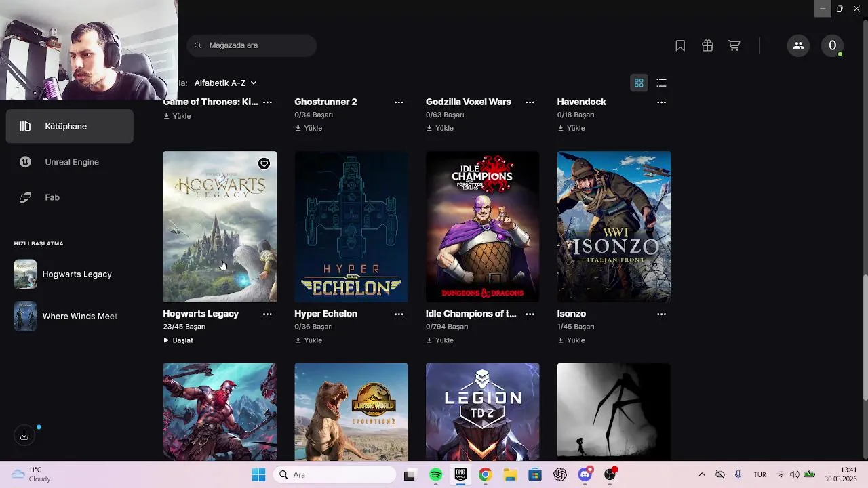
Task: Open the wishlist bookmark icon
Action: pos(680,45)
